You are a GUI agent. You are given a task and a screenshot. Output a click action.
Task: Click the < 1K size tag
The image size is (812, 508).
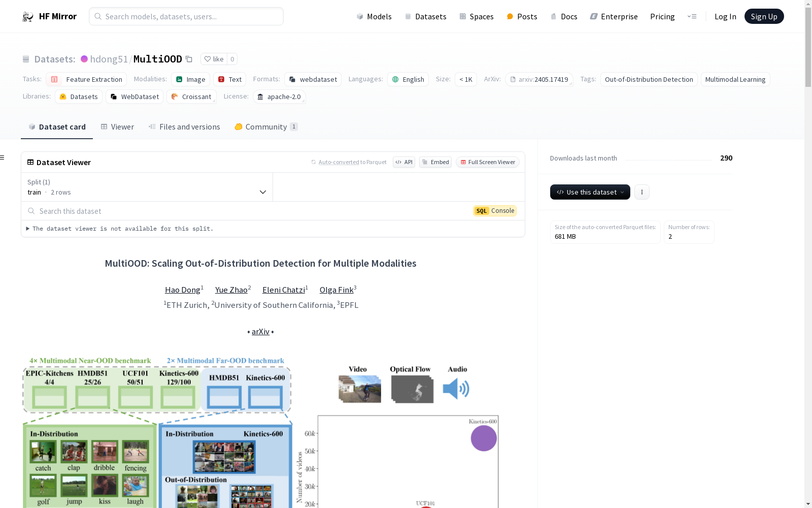(466, 79)
